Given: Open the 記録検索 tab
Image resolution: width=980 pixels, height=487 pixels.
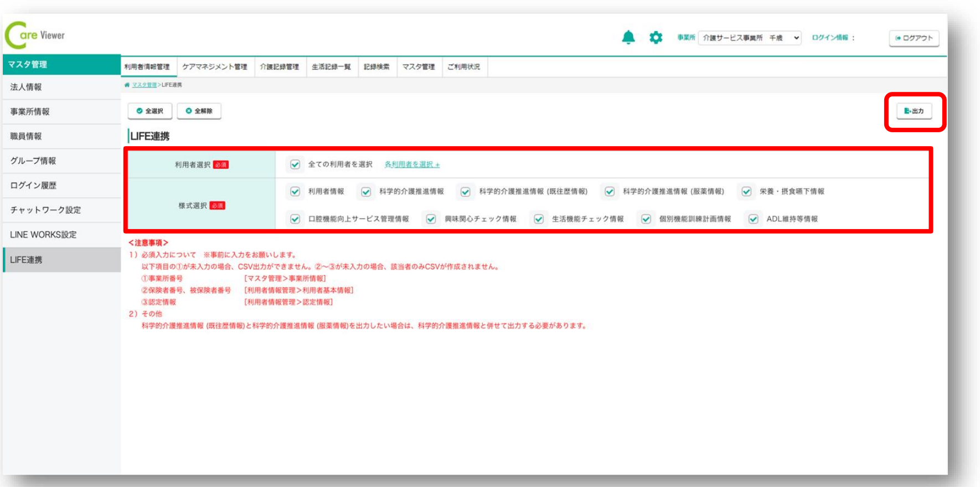Looking at the screenshot, I should pyautogui.click(x=376, y=67).
